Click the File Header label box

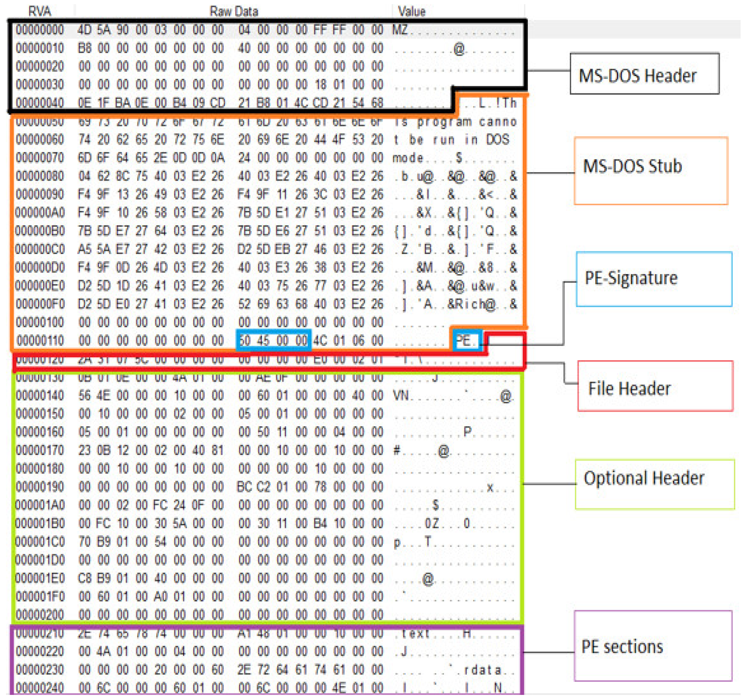(x=655, y=386)
